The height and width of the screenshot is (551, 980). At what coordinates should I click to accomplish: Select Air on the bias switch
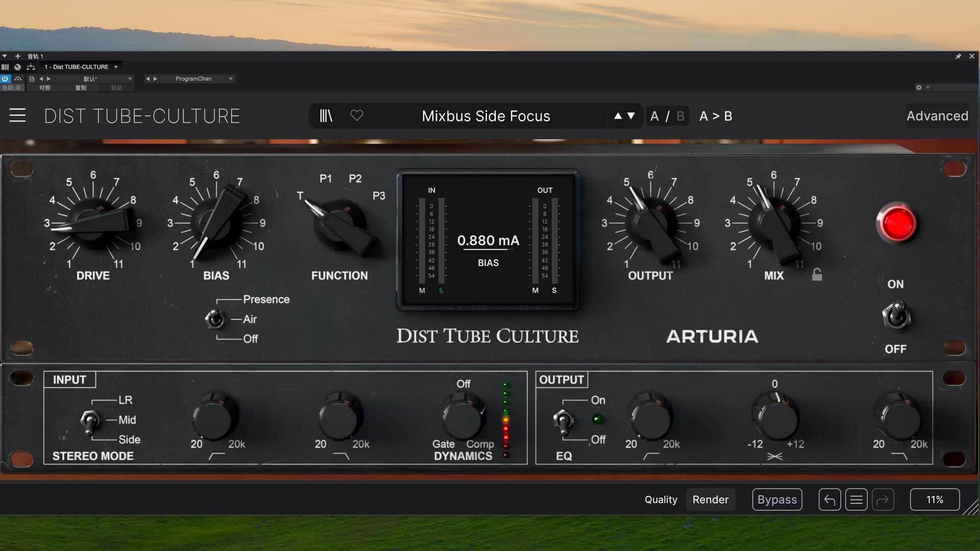(x=250, y=319)
